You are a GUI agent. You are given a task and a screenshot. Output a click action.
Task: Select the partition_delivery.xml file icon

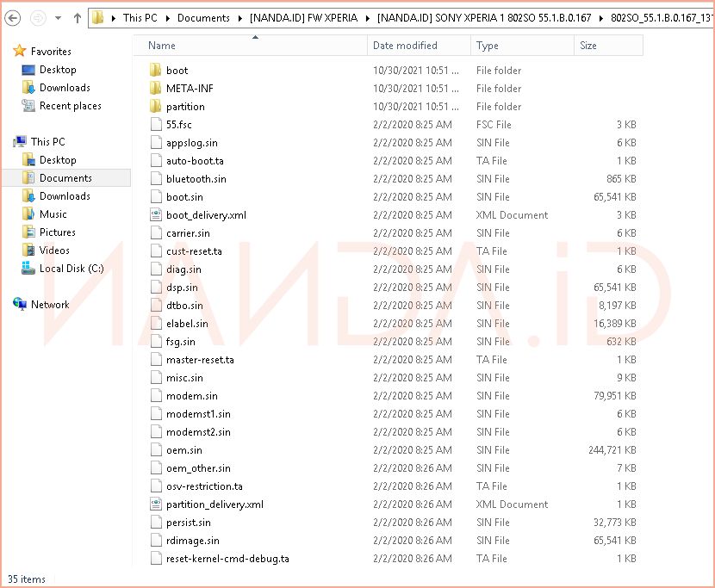point(155,504)
